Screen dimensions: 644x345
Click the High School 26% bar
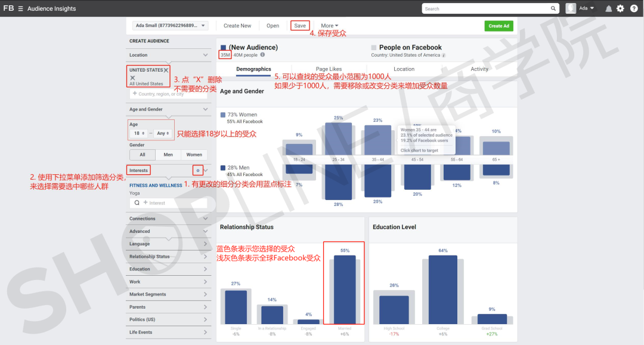tap(394, 310)
